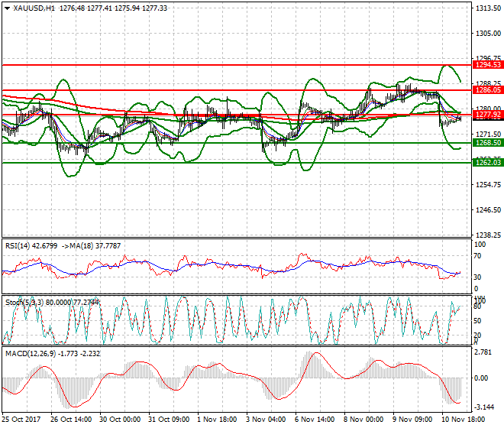
Task: Click the RSI scale level 30
Action: click(478, 277)
